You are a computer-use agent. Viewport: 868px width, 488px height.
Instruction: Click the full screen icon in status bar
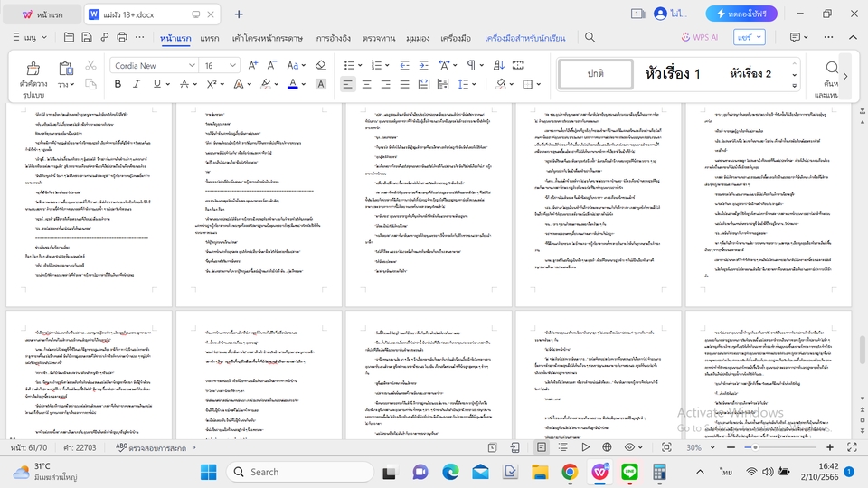(x=852, y=447)
